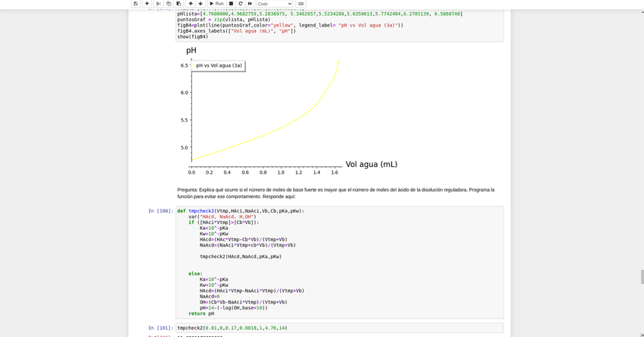
Task: Stop the kernel with the interrupt icon
Action: 232,4
